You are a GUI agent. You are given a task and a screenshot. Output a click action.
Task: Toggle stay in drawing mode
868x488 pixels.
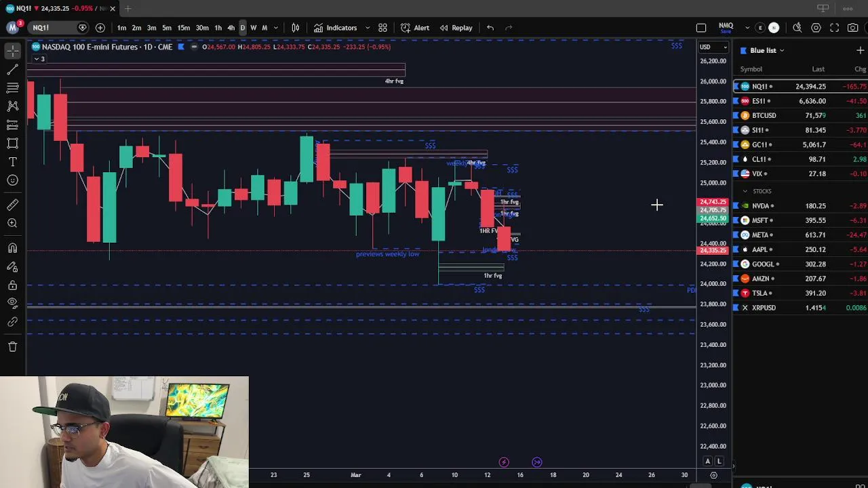[x=12, y=267]
